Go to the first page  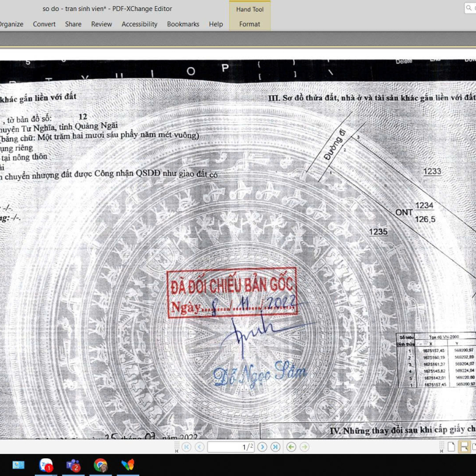[x=186, y=447]
